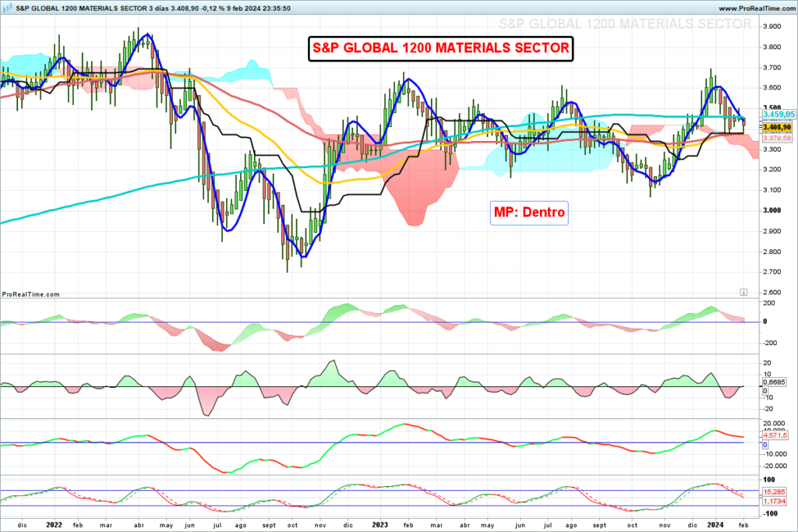Click the -200 label on first indicator axis
The width and height of the screenshot is (798, 532).
[770, 343]
